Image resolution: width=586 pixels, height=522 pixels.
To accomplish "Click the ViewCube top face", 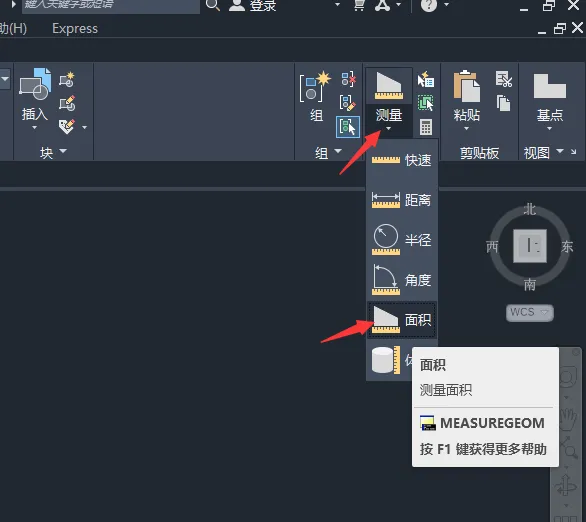I will [x=530, y=246].
